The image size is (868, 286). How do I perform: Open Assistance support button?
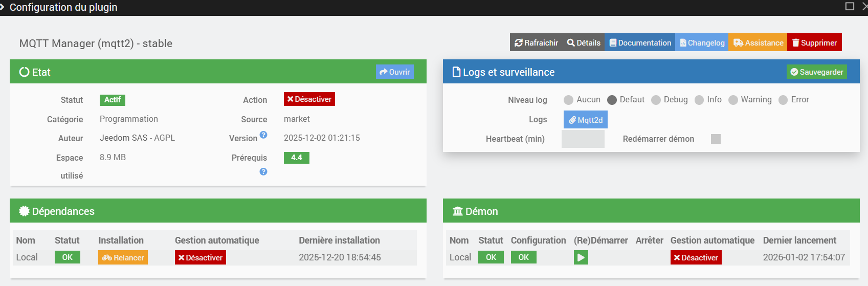[x=758, y=42]
